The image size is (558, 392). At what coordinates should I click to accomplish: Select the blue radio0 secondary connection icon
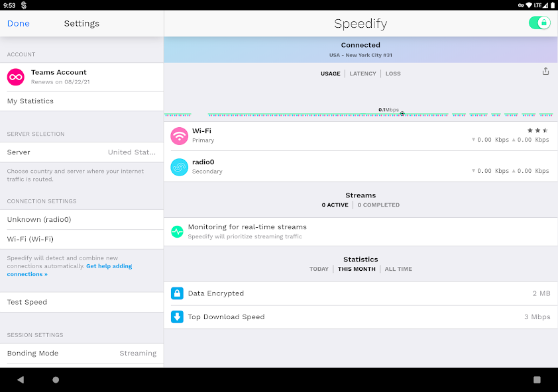click(178, 167)
